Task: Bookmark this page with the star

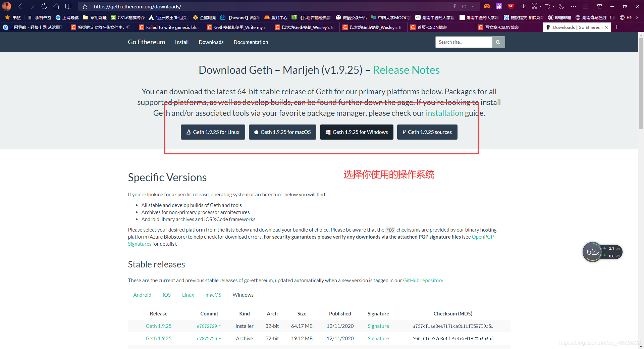Action: pos(85,6)
